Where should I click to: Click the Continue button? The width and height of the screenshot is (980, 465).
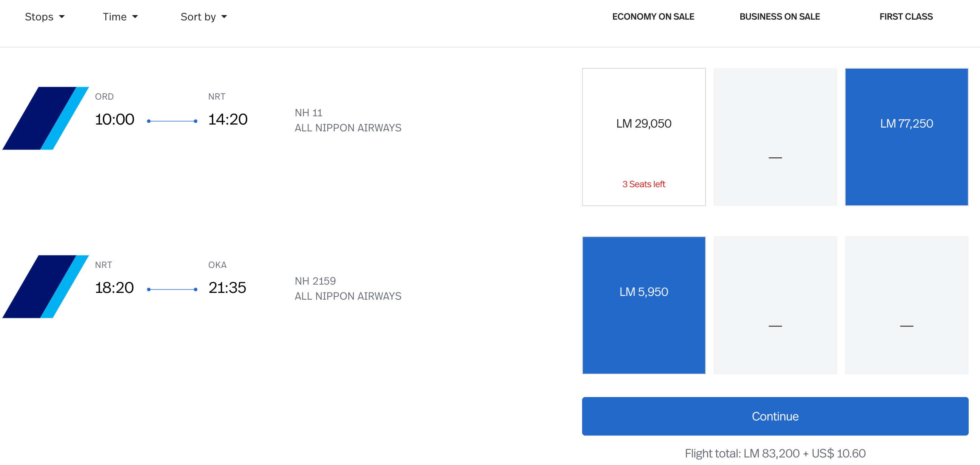[775, 416]
